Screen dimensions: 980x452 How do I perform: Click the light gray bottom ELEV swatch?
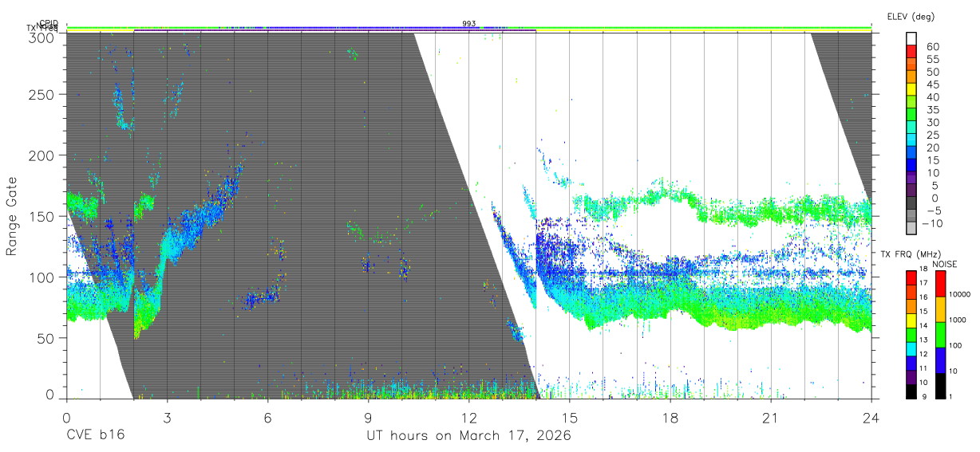[x=912, y=229]
